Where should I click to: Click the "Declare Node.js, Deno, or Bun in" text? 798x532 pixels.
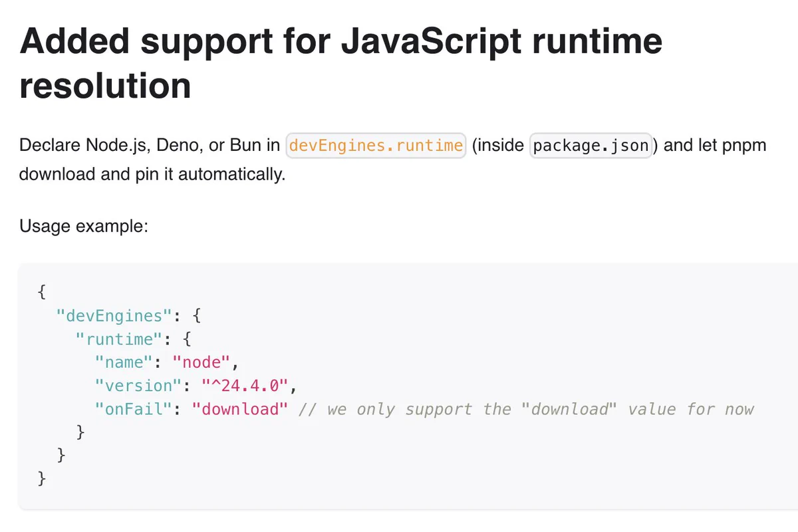[x=150, y=145]
